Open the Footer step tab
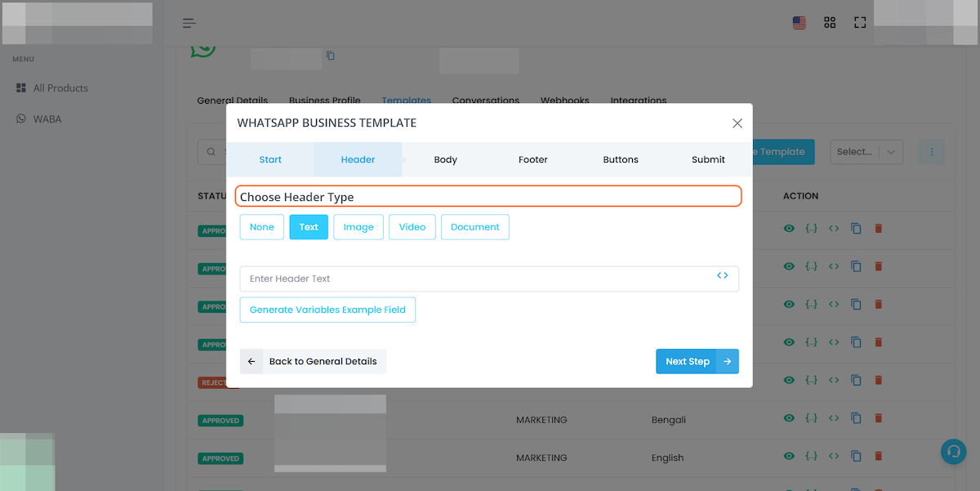The image size is (980, 491). coord(533,159)
